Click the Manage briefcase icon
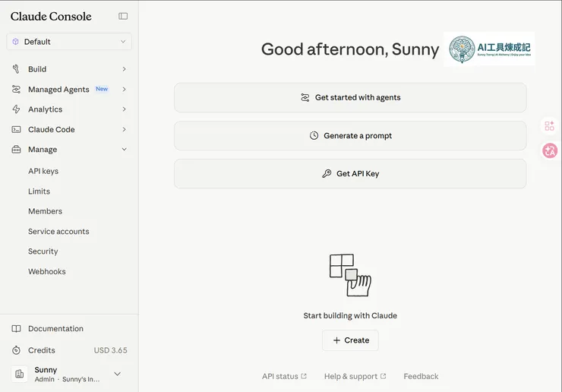The width and height of the screenshot is (562, 392). click(16, 149)
